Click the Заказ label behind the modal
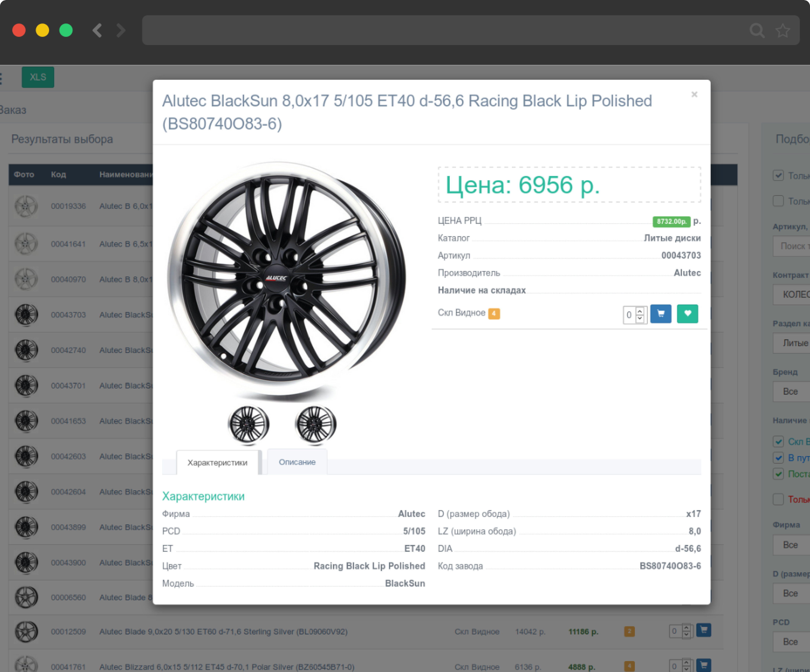Viewport: 810px width, 672px height. [x=13, y=110]
